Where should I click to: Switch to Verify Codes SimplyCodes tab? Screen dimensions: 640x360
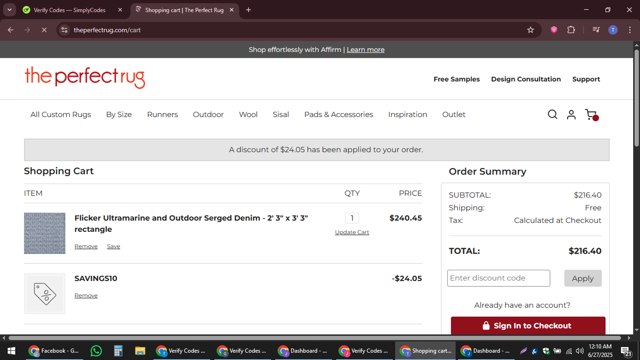[x=69, y=10]
